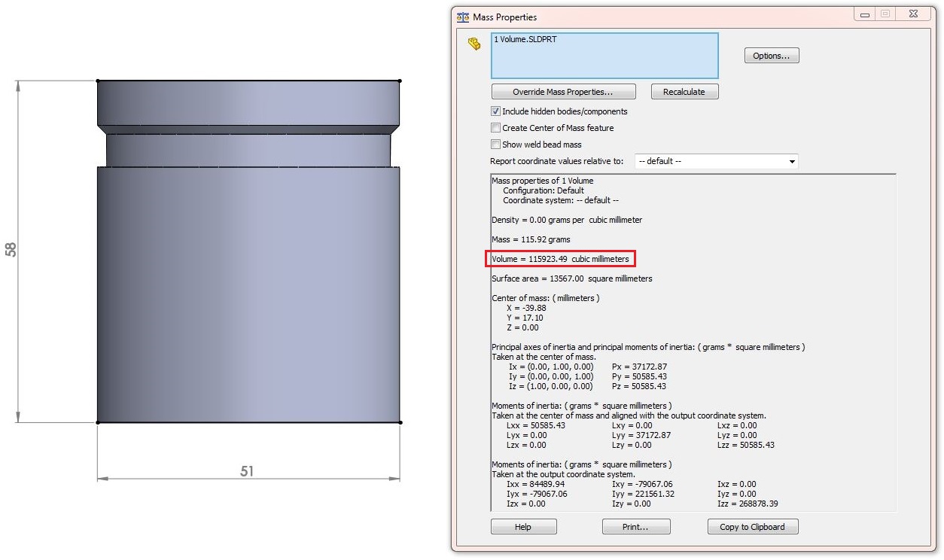The width and height of the screenshot is (944, 560).
Task: Minimize the Mass Properties dialog
Action: coord(863,14)
